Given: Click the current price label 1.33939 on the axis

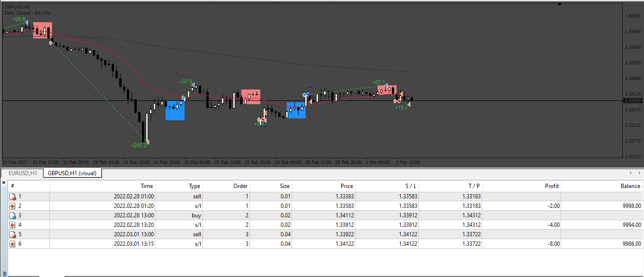Looking at the screenshot, I should pos(633,100).
